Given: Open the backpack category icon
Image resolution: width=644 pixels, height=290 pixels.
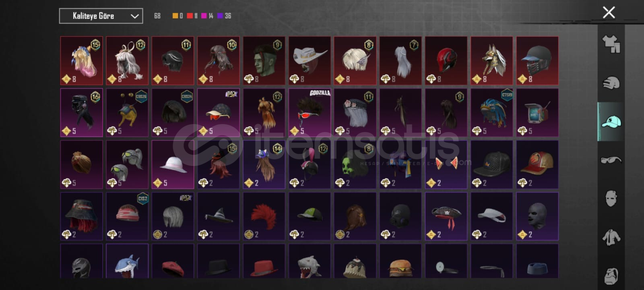Looking at the screenshot, I should [611, 275].
